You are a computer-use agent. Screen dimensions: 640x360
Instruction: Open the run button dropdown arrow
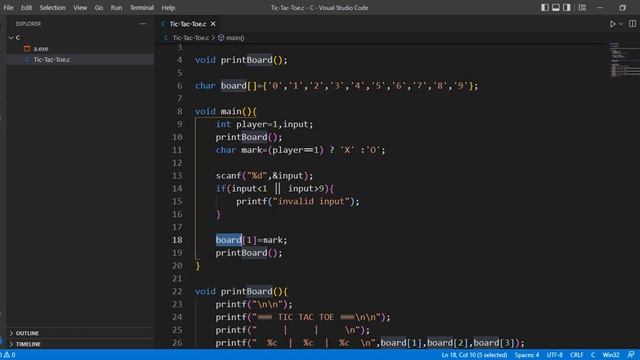coord(621,24)
